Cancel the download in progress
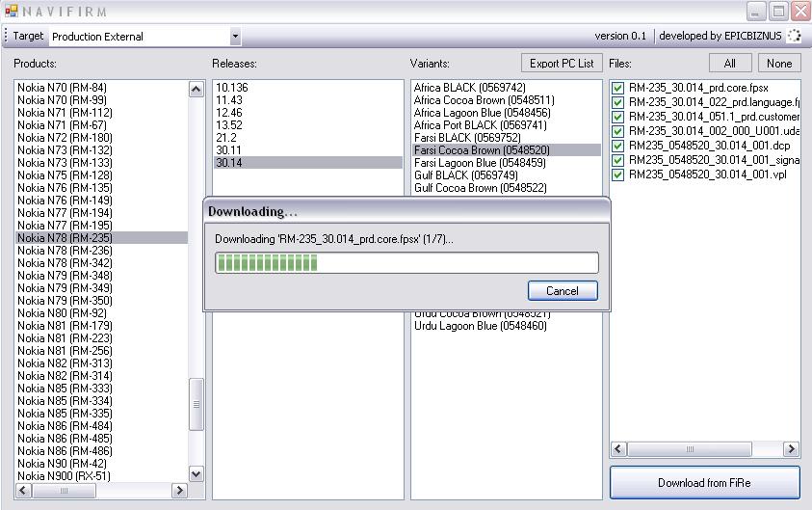812x510 pixels. [x=563, y=291]
